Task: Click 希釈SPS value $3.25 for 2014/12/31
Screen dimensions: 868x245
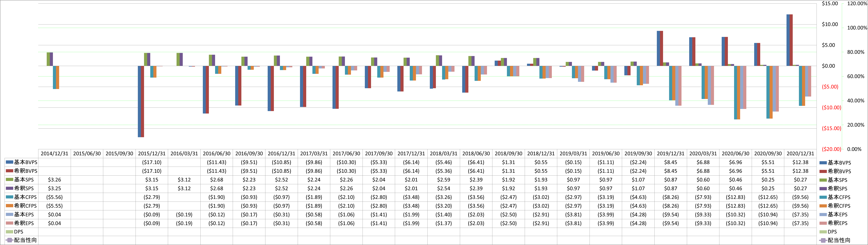Action: pyautogui.click(x=55, y=188)
